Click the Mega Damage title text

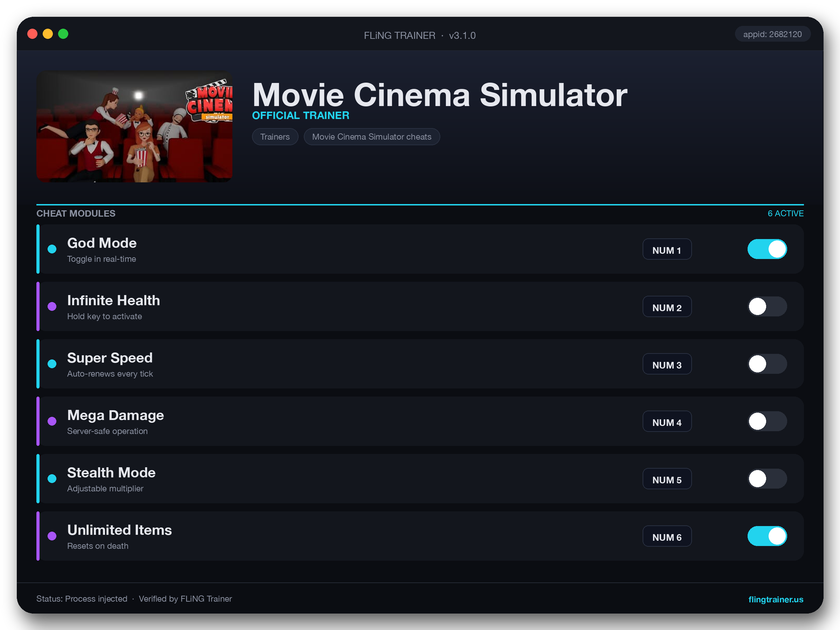[115, 415]
